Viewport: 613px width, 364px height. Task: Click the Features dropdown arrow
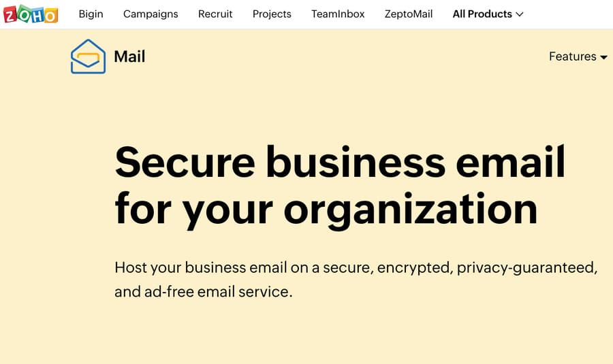[x=603, y=57]
